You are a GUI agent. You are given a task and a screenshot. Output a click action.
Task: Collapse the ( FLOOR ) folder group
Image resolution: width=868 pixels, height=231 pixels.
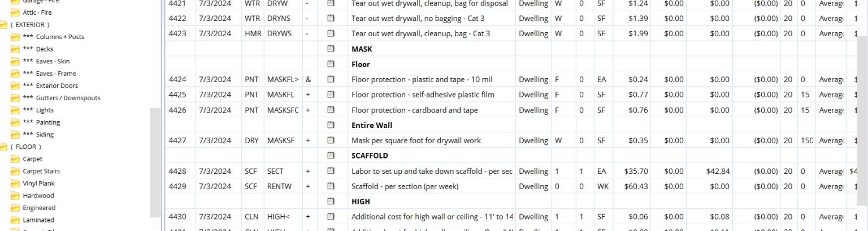tap(3, 147)
